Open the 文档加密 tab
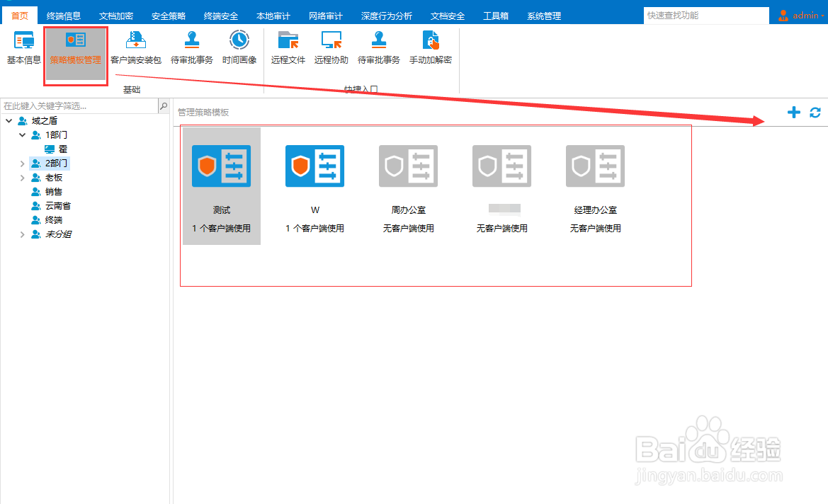Viewport: 828px width, 504px height. (x=116, y=16)
